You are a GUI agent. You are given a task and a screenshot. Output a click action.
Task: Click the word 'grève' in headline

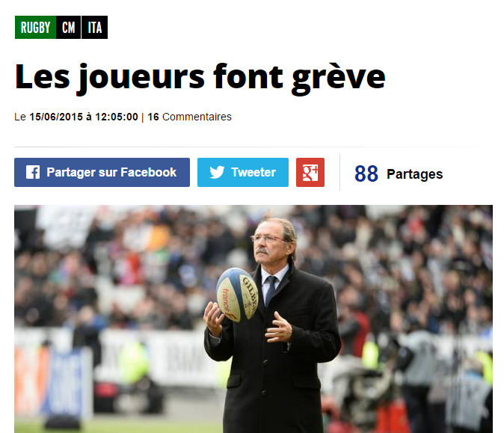[338, 79]
